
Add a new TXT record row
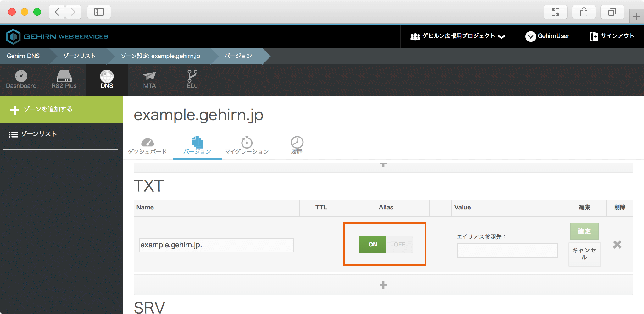[x=383, y=285]
